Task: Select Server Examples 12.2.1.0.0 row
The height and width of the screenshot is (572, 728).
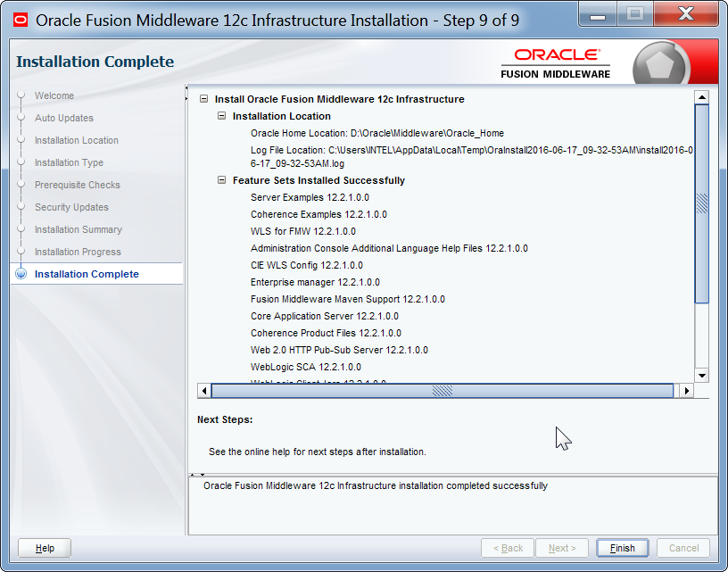Action: click(x=310, y=197)
